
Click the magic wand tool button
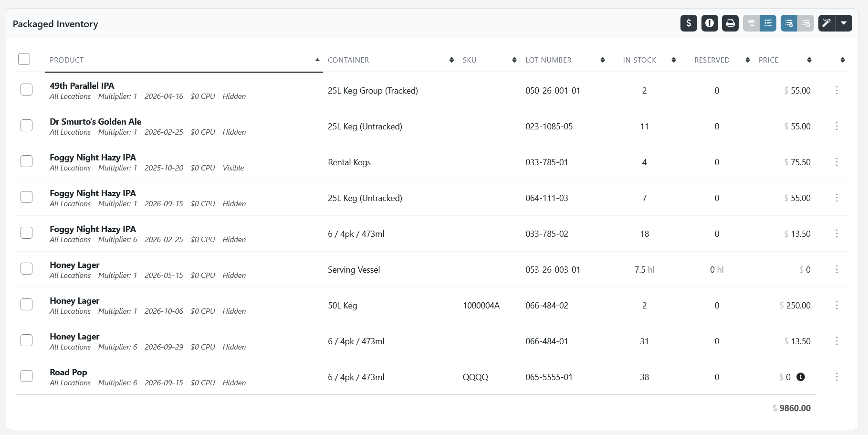click(826, 23)
